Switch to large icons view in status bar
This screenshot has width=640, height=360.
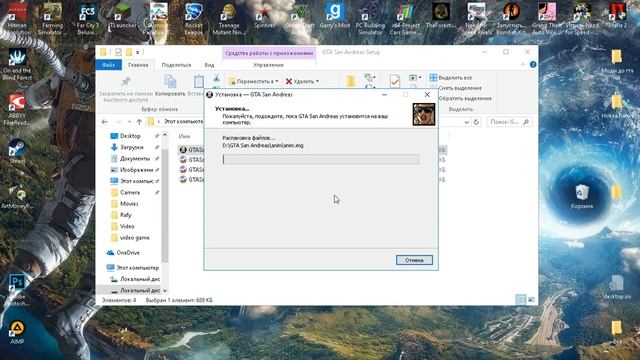pos(531,300)
